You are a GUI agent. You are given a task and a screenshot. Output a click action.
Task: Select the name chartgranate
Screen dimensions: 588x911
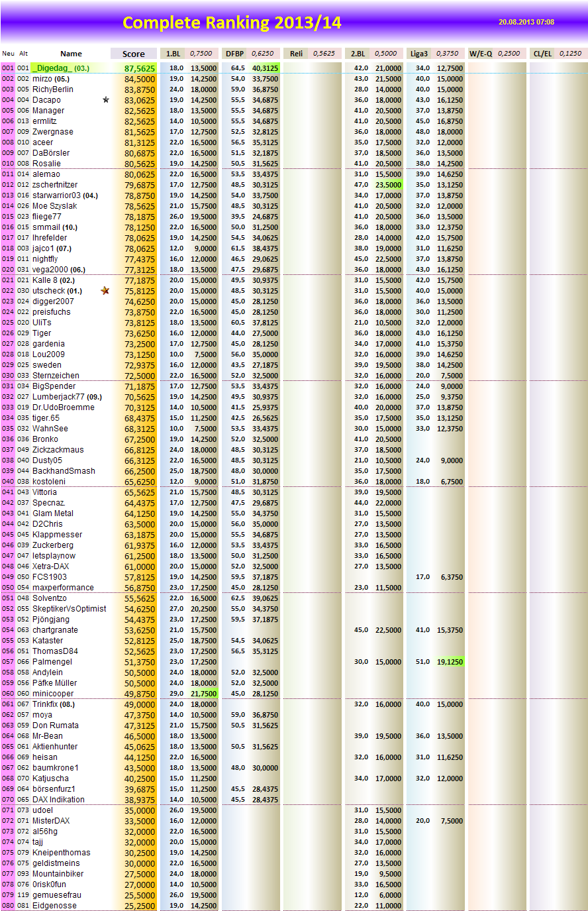(x=55, y=630)
